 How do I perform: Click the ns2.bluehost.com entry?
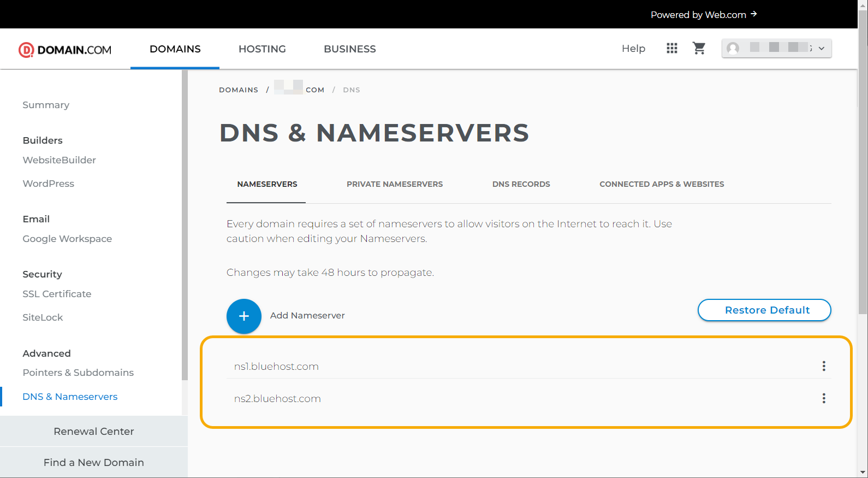pos(277,398)
